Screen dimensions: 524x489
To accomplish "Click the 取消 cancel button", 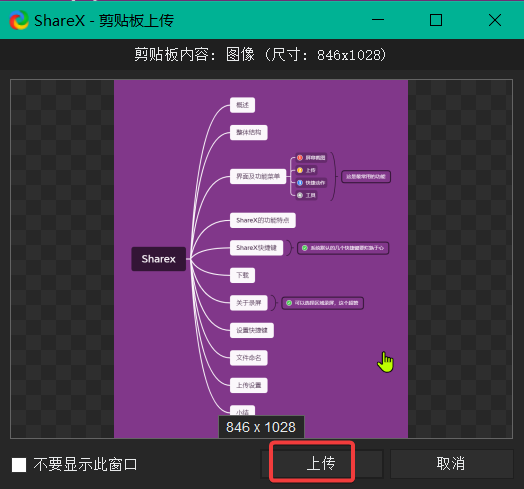I will 451,464.
